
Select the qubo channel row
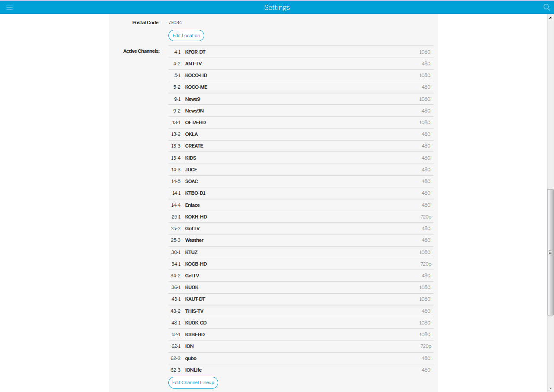pyautogui.click(x=301, y=358)
